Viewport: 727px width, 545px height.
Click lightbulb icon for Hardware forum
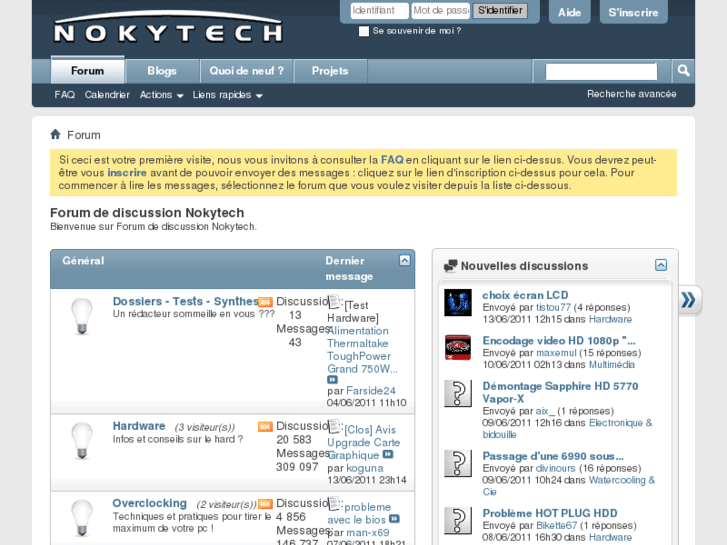(82, 440)
